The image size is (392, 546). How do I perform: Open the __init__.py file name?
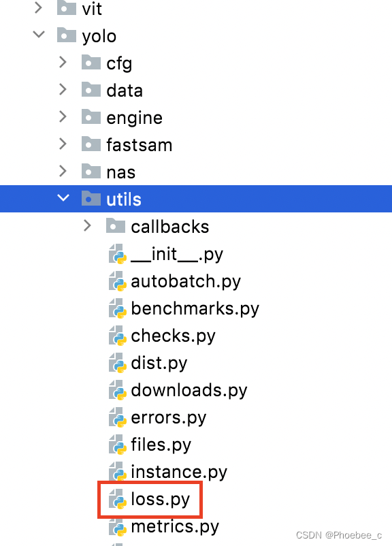(x=177, y=255)
